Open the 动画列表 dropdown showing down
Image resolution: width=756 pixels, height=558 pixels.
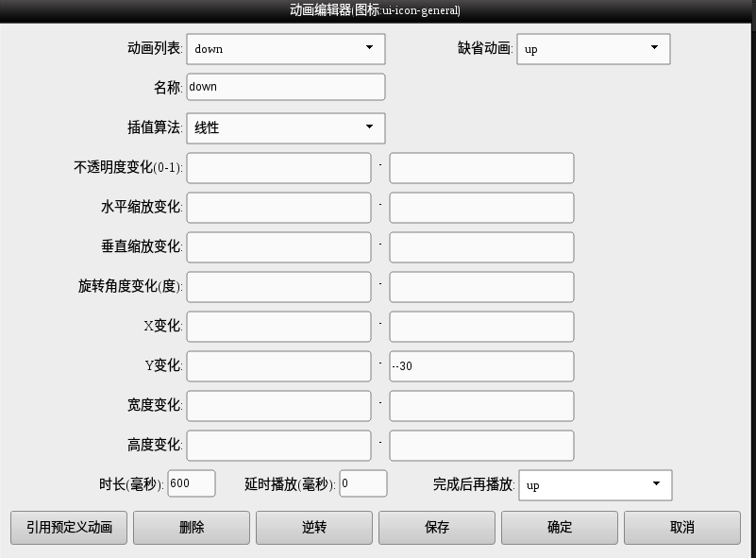tap(286, 49)
